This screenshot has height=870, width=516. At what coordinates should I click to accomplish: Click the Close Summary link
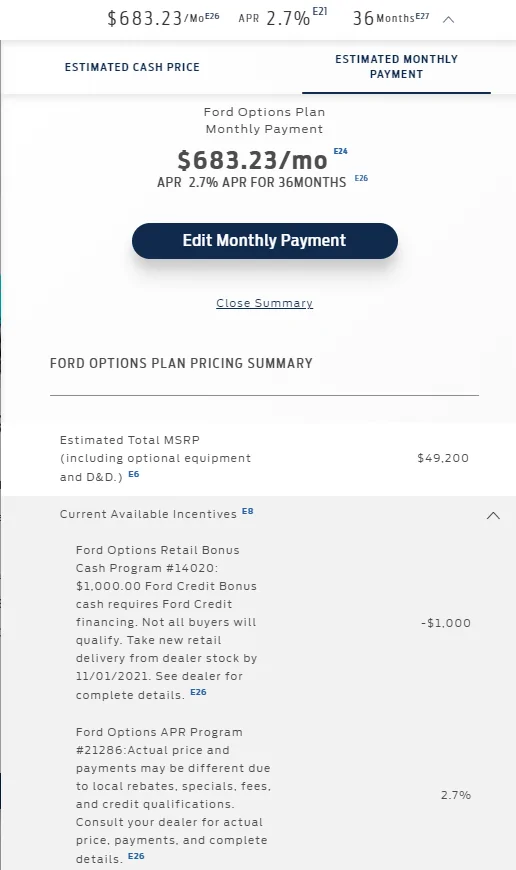click(x=265, y=303)
